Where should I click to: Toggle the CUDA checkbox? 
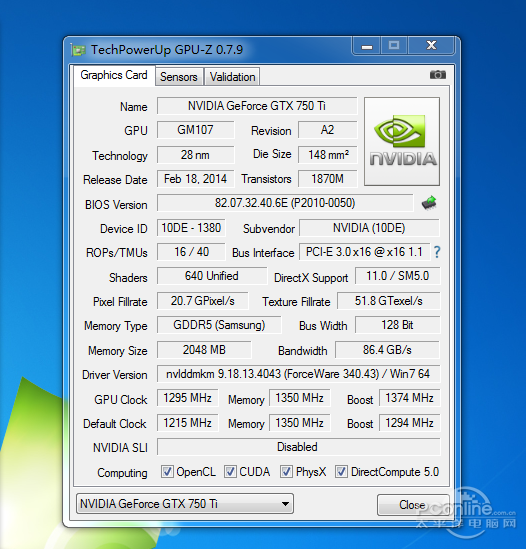230,472
